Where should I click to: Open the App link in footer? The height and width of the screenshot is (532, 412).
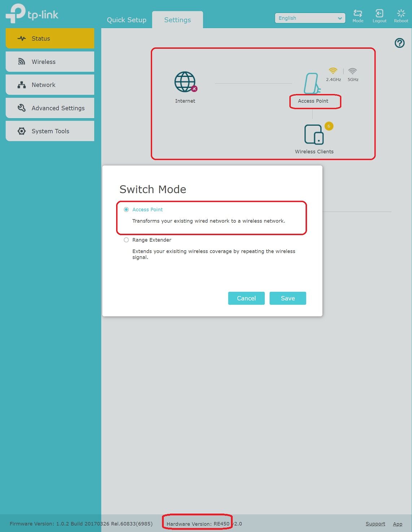(x=398, y=524)
